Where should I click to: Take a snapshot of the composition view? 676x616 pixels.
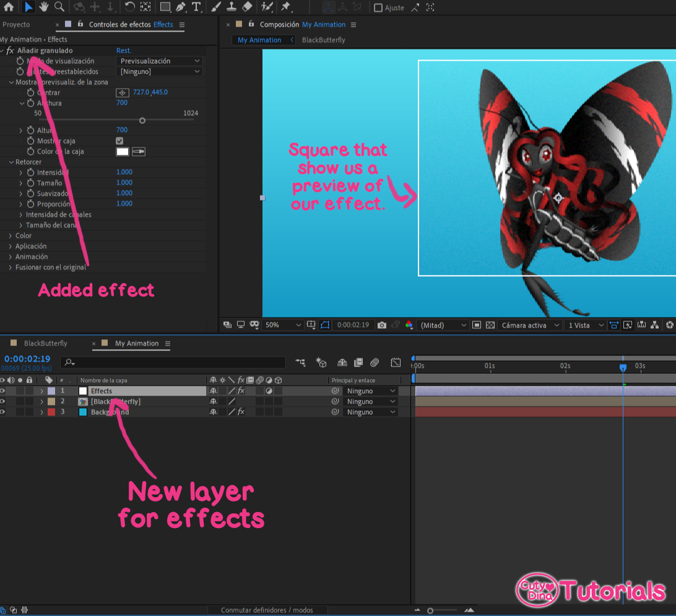tap(382, 325)
